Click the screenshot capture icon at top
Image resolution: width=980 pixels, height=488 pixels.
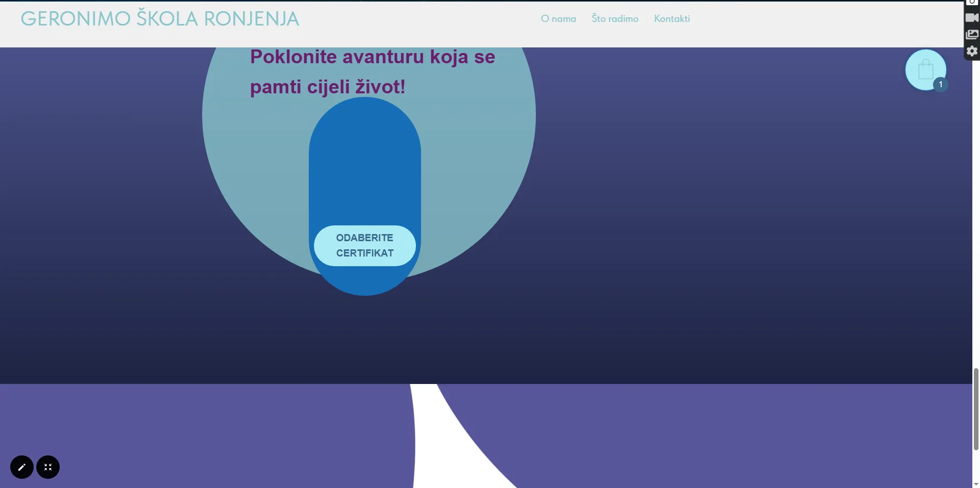pos(971,2)
